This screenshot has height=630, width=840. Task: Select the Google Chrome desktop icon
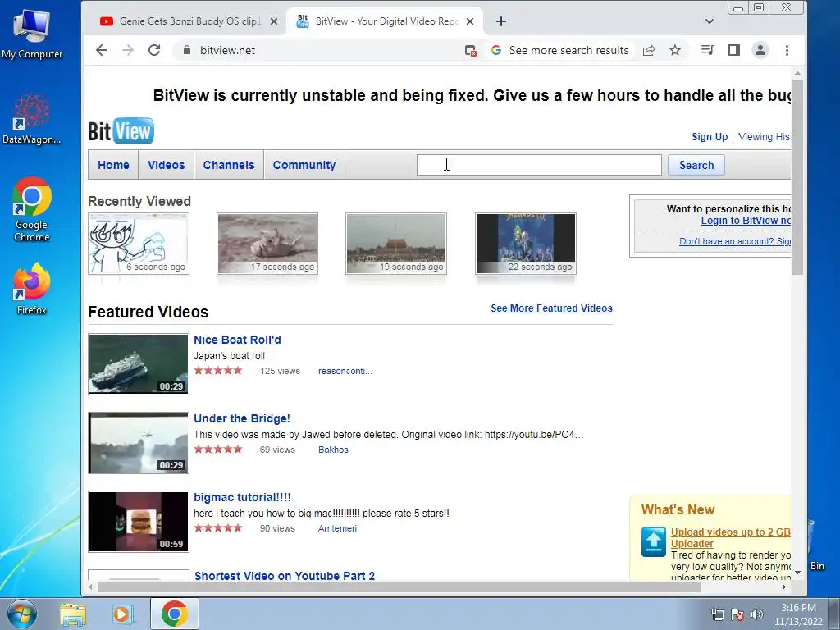pos(32,209)
